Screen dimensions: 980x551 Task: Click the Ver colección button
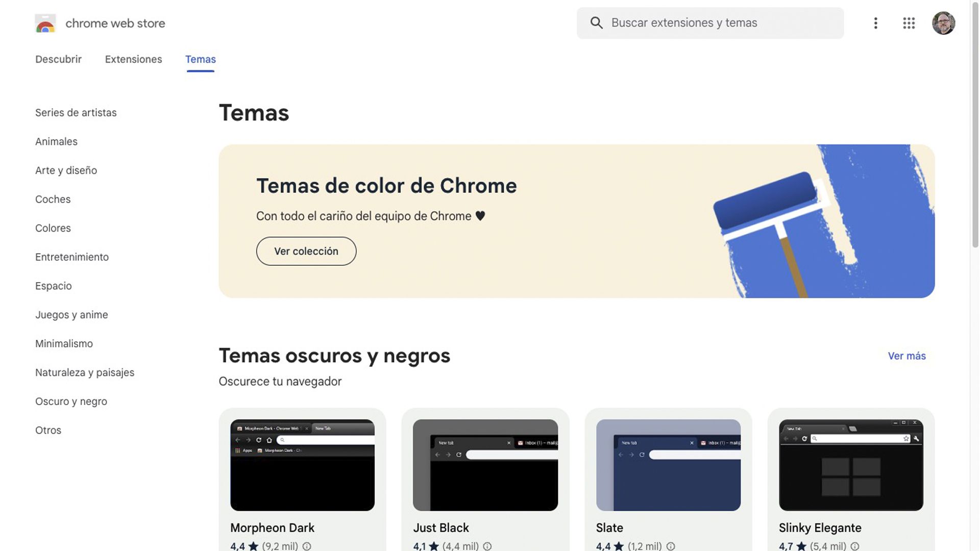[306, 251]
